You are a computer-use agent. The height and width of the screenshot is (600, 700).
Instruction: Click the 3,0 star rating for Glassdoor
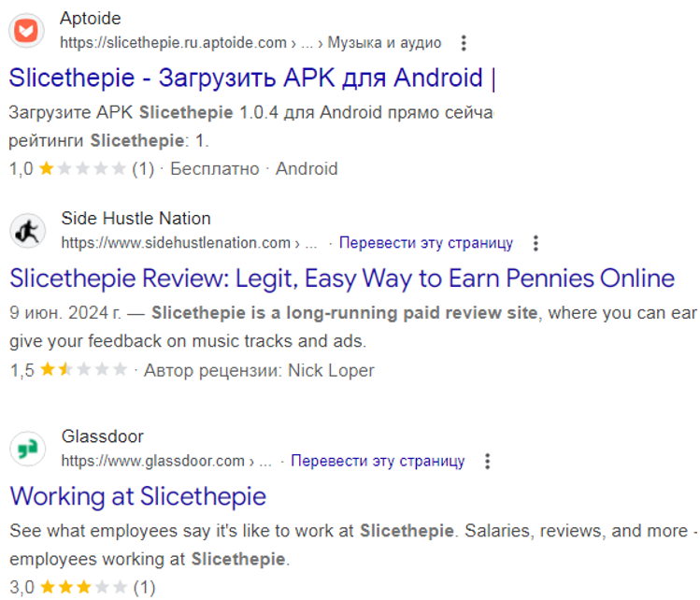pos(81,588)
